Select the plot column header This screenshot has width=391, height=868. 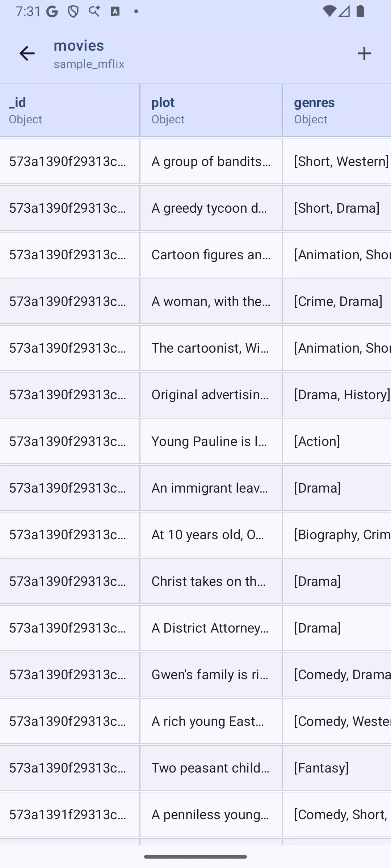pos(211,110)
